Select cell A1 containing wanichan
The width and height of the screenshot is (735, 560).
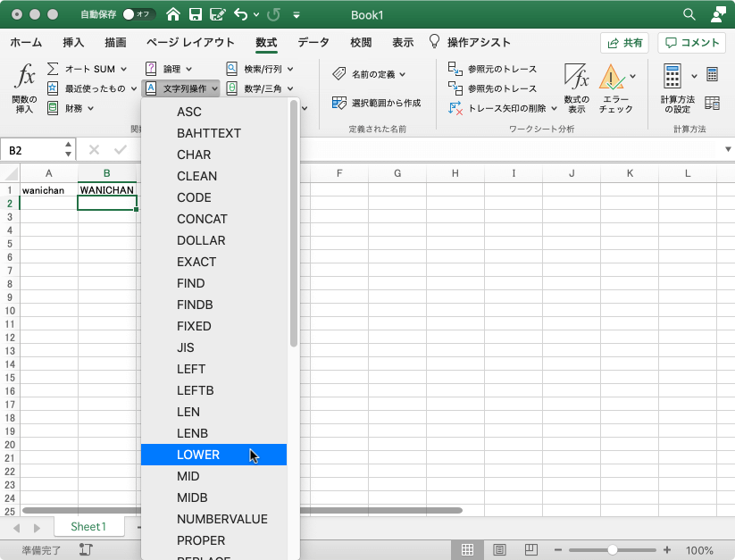pos(49,189)
